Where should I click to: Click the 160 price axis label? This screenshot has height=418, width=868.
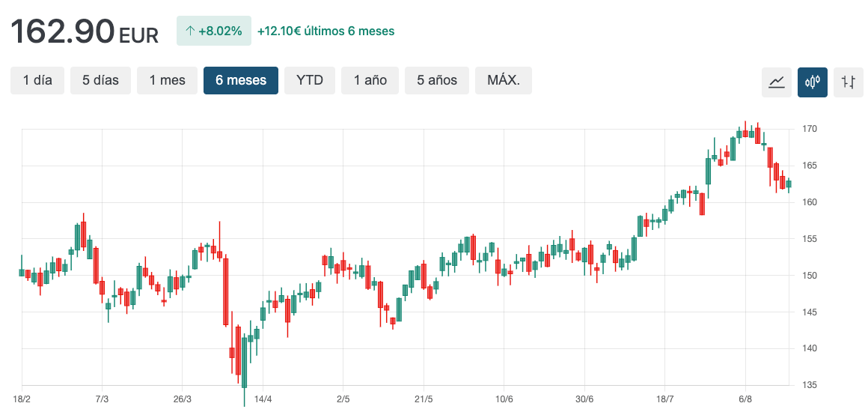point(810,202)
